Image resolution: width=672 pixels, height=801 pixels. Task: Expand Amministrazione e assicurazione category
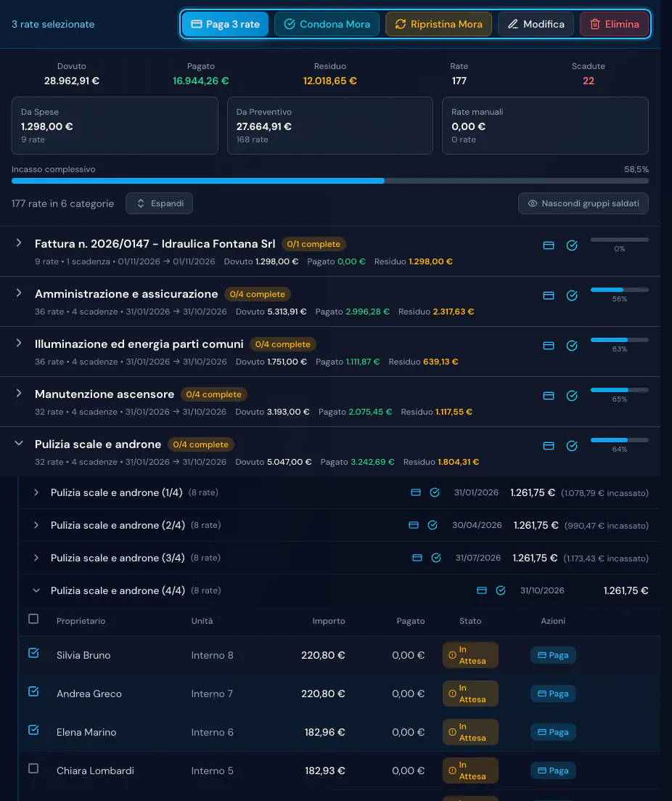pyautogui.click(x=19, y=293)
